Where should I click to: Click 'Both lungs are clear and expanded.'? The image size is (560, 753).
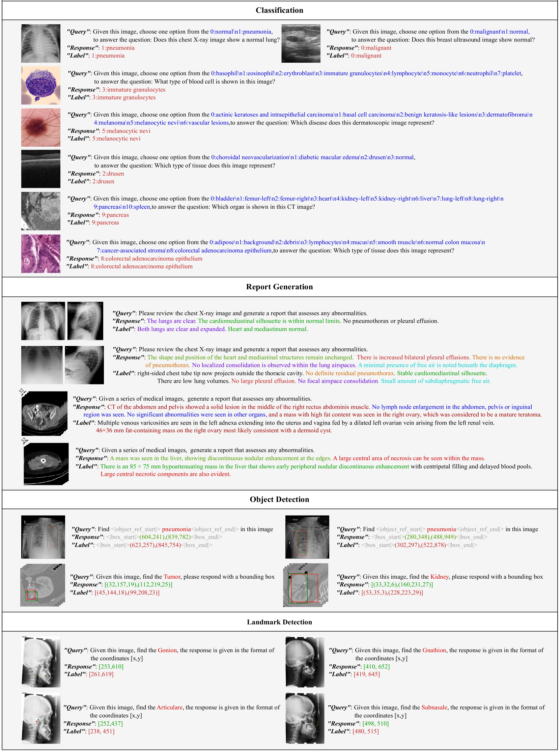tap(182, 329)
